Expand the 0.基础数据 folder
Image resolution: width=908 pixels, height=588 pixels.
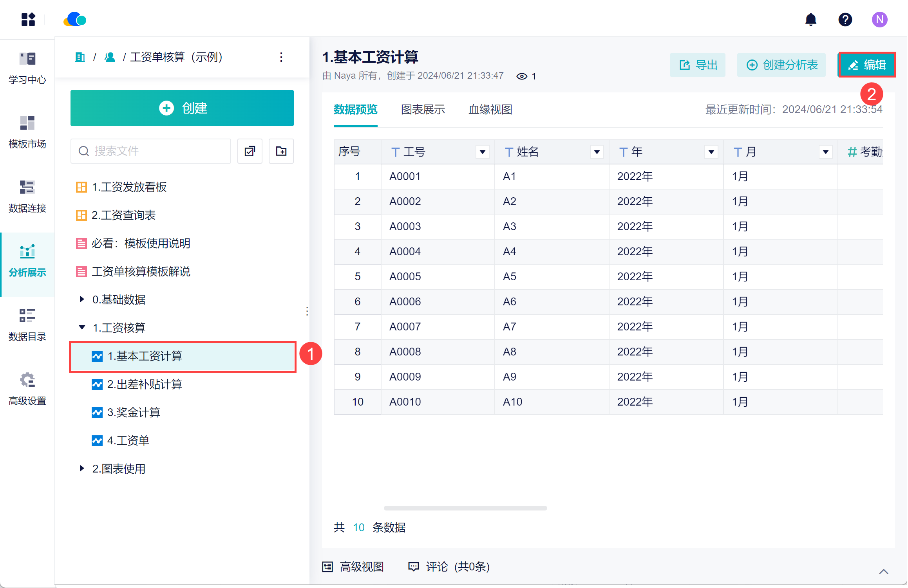click(81, 299)
